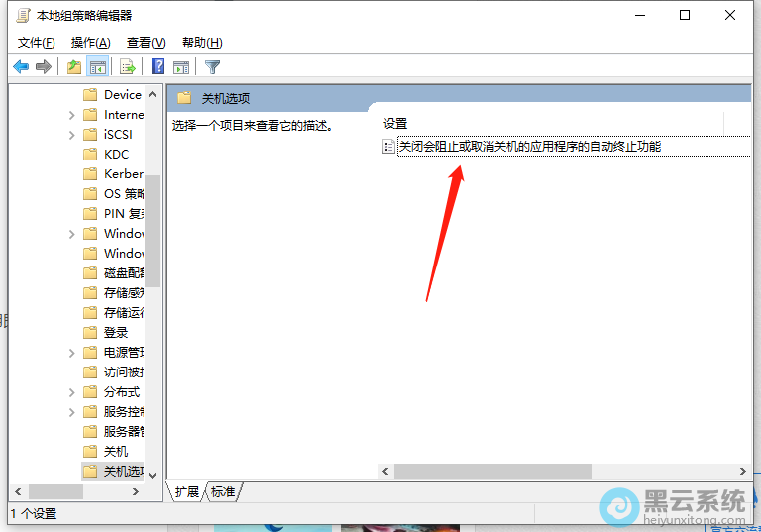Open help via the question mark icon

(158, 67)
